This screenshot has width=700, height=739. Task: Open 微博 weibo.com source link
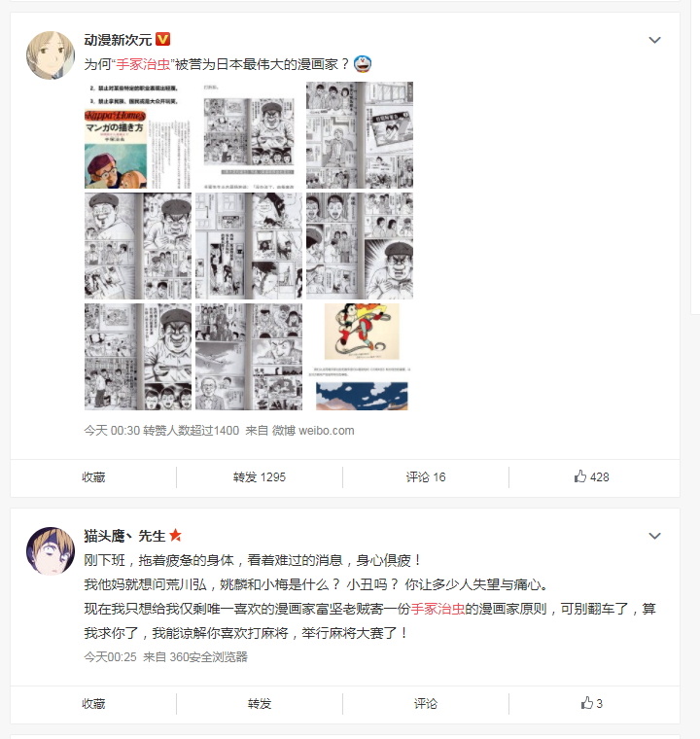pos(313,431)
